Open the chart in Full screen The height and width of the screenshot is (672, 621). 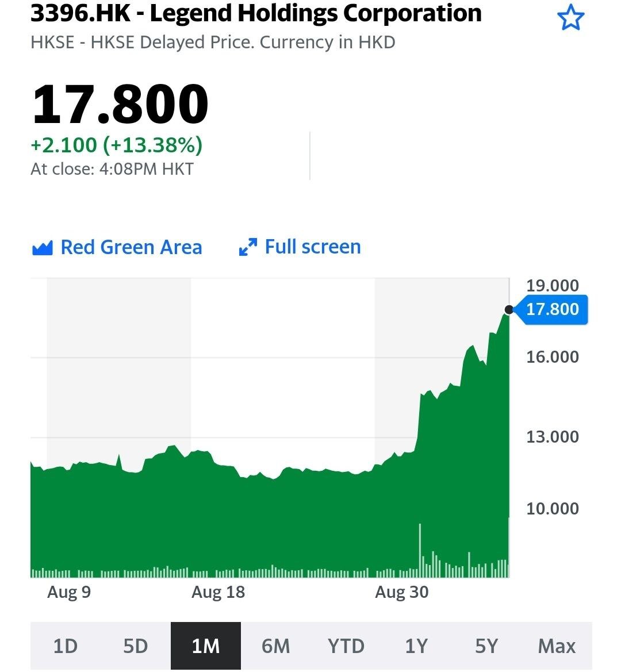(300, 247)
